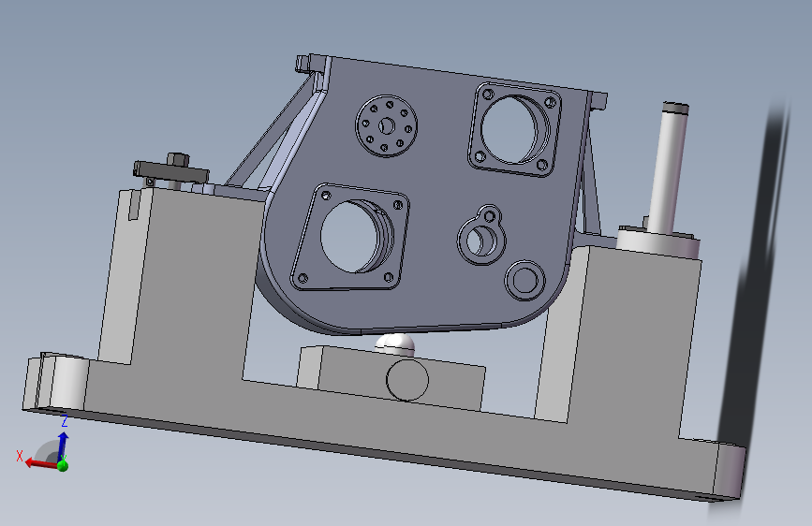
Task: Select the tall vertical cylindrical pin on right
Action: (x=669, y=168)
